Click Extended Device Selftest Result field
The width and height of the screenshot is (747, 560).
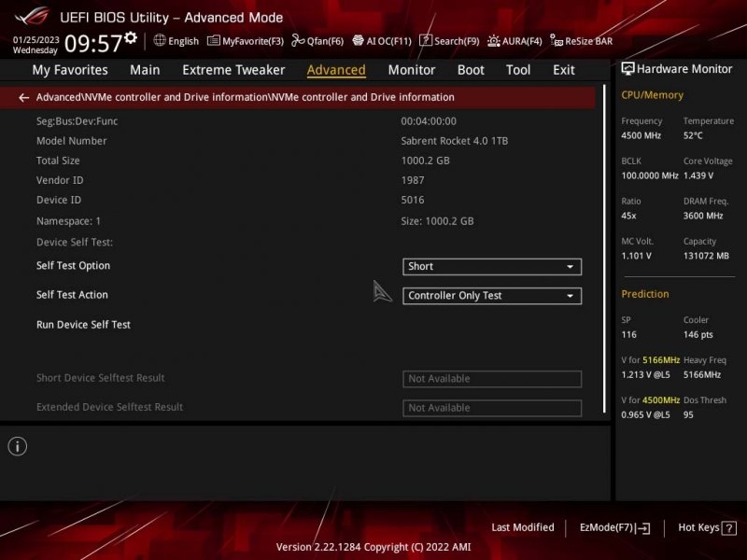492,408
